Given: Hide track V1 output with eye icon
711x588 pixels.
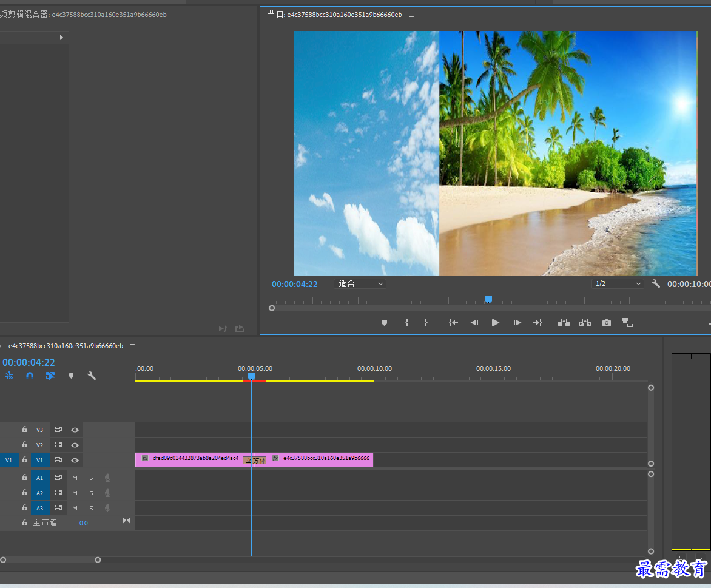Looking at the screenshot, I should [x=75, y=460].
